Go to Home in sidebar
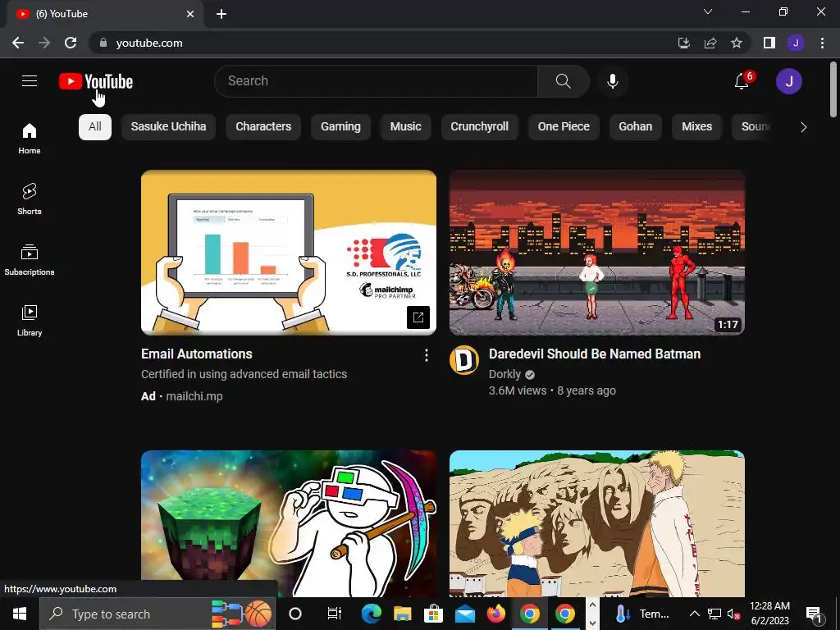The image size is (840, 630). point(30,139)
